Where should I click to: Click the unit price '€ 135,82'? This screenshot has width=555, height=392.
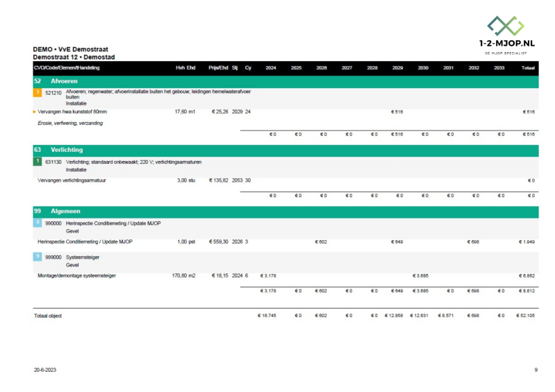(x=218, y=180)
